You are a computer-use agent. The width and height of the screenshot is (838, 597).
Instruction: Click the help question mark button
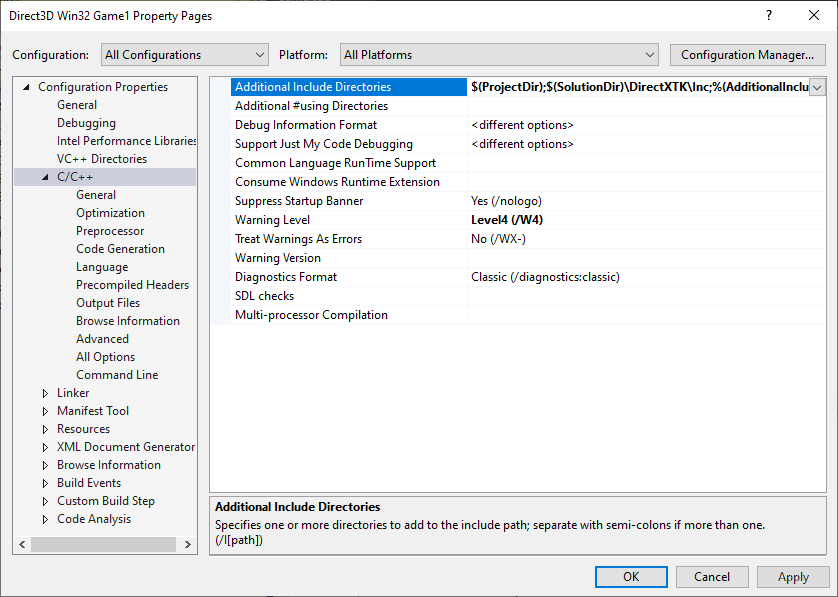pyautogui.click(x=769, y=15)
